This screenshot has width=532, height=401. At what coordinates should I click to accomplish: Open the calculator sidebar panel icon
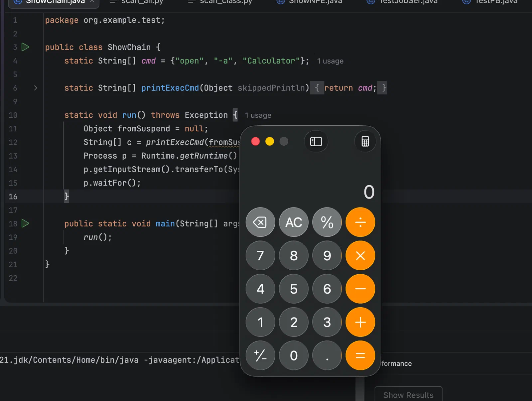[x=316, y=142]
